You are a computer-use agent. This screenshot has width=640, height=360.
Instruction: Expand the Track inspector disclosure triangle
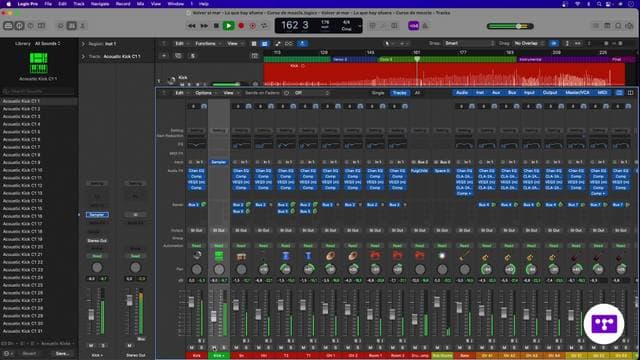83,56
